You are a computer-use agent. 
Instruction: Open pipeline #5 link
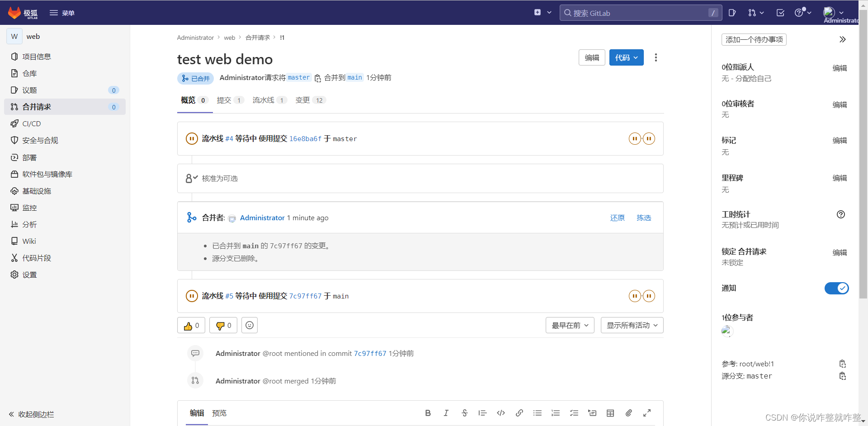[x=229, y=296]
